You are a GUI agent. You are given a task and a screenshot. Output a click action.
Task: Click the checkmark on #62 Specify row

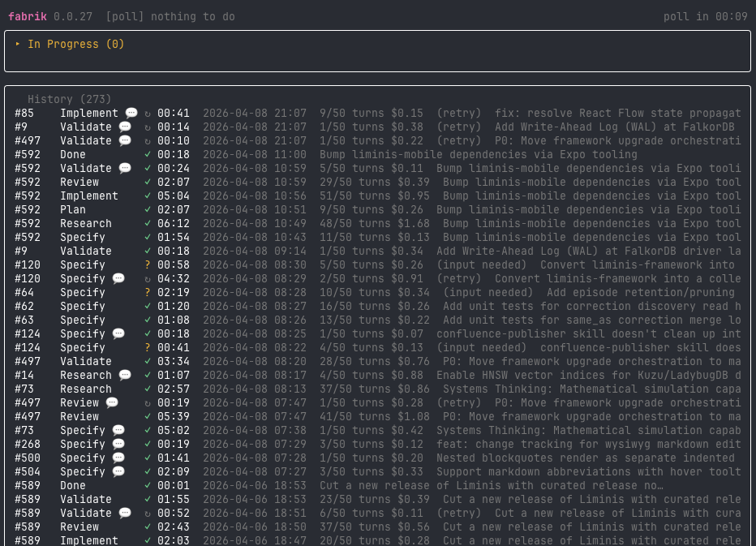(x=148, y=307)
